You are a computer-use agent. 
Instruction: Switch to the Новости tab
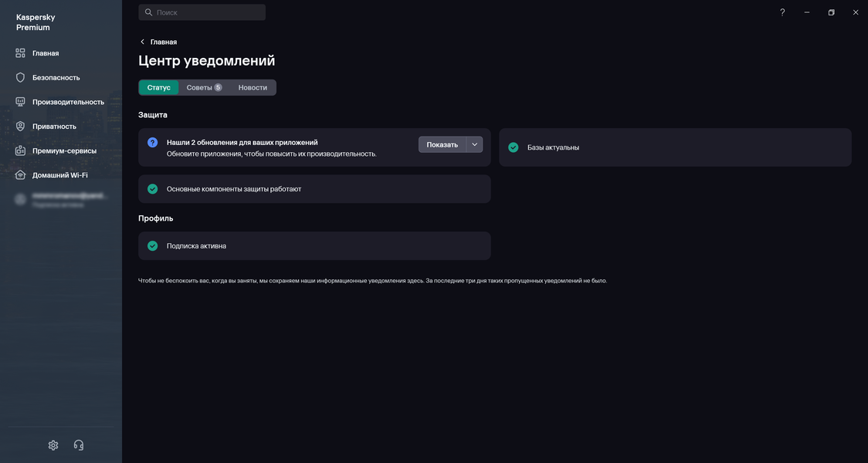[x=253, y=88]
